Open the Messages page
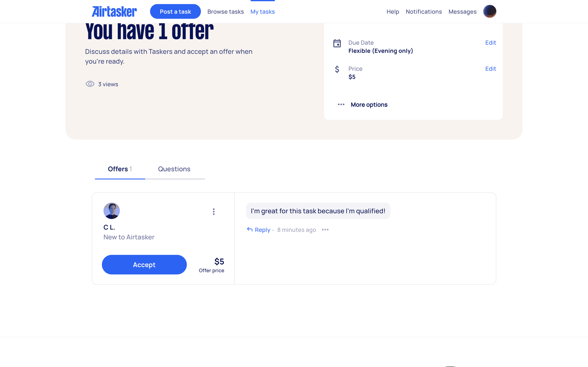This screenshot has width=588, height=367. tap(462, 12)
